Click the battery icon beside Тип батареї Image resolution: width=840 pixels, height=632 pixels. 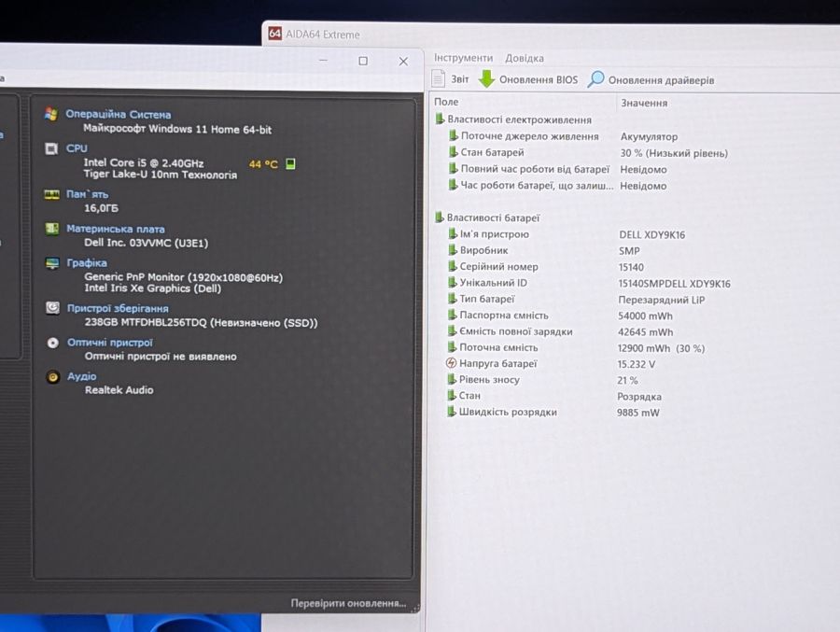452,299
